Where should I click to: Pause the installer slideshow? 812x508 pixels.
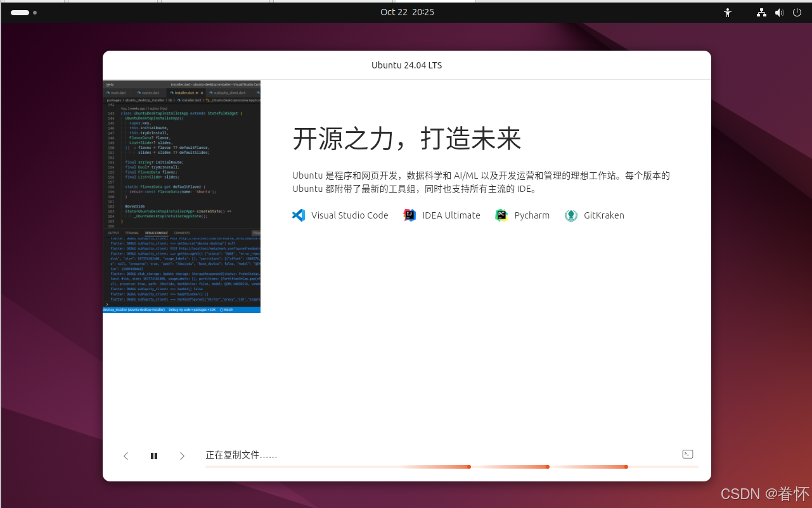tap(154, 456)
